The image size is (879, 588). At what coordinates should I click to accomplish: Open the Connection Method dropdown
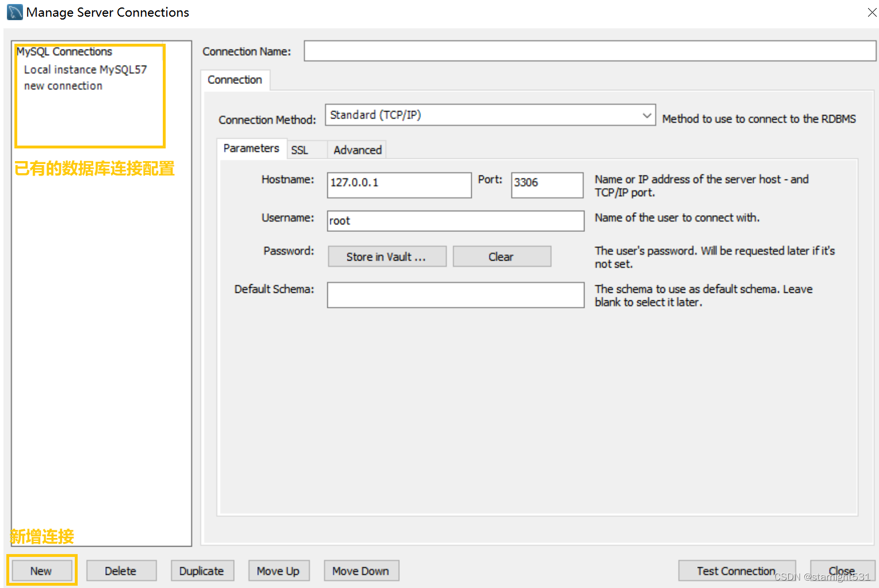click(490, 115)
